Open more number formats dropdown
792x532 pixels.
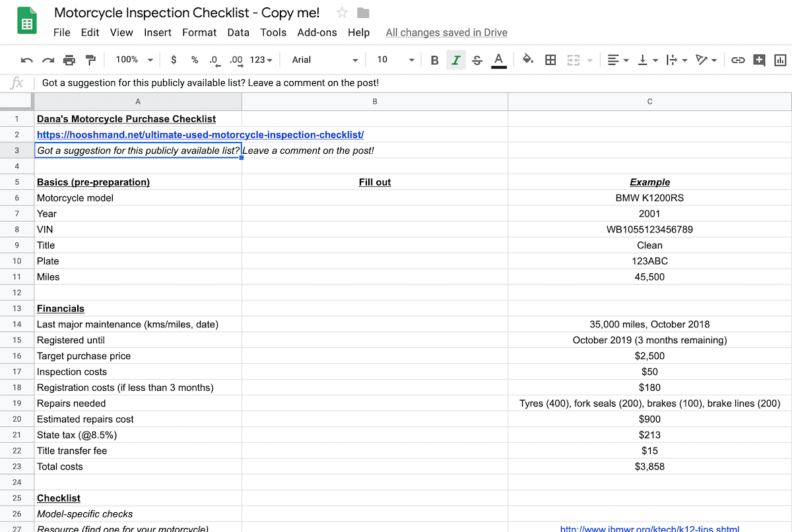pos(261,60)
